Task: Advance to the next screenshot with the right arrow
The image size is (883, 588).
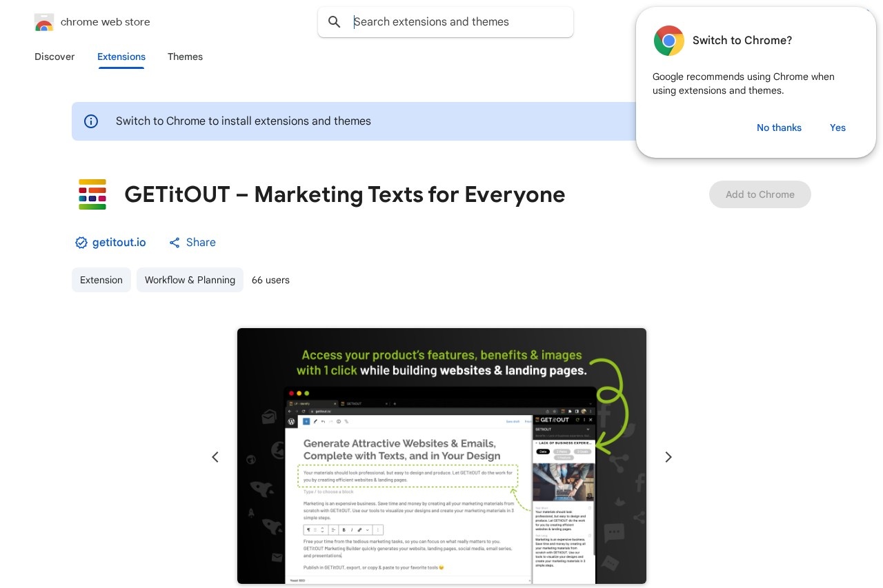Action: [x=668, y=457]
